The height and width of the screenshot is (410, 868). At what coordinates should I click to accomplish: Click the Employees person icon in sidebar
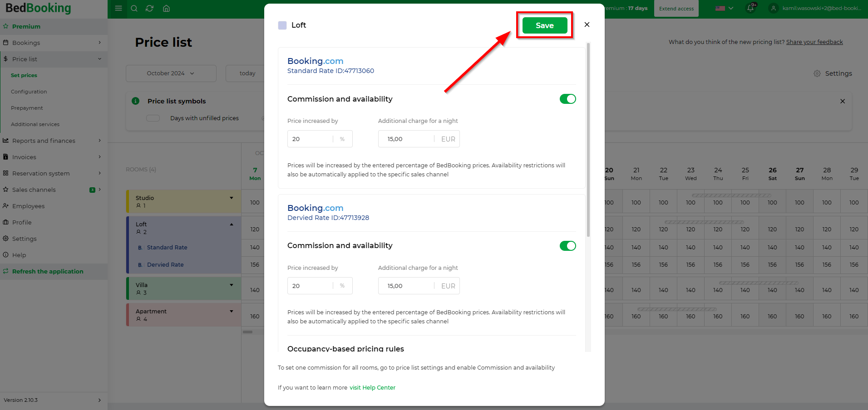[6, 206]
